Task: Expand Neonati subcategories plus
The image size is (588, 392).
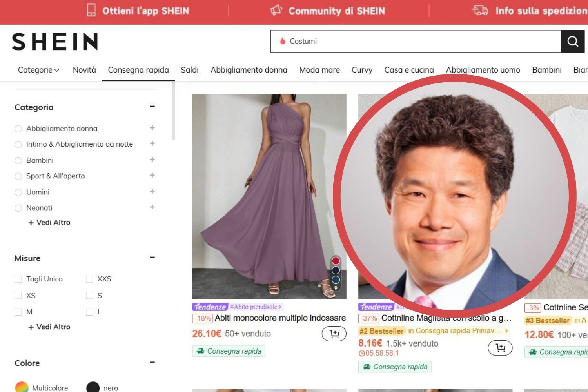Action: (152, 207)
